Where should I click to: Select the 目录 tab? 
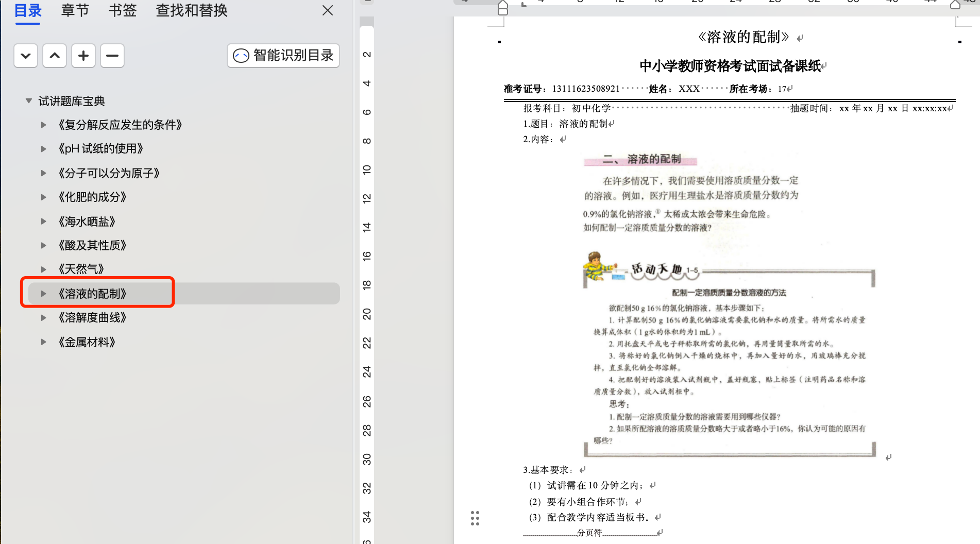(x=28, y=10)
